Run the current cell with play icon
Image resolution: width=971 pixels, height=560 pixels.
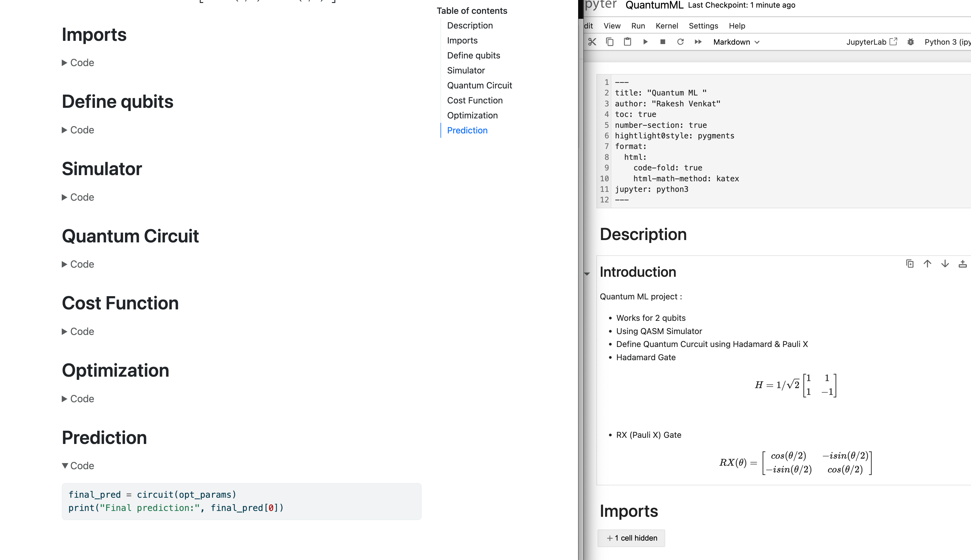645,42
